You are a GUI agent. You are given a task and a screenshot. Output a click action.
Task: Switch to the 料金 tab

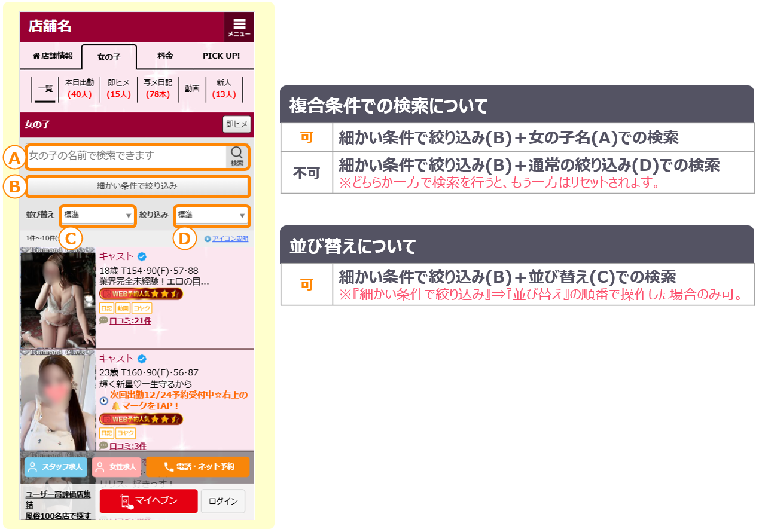click(165, 56)
